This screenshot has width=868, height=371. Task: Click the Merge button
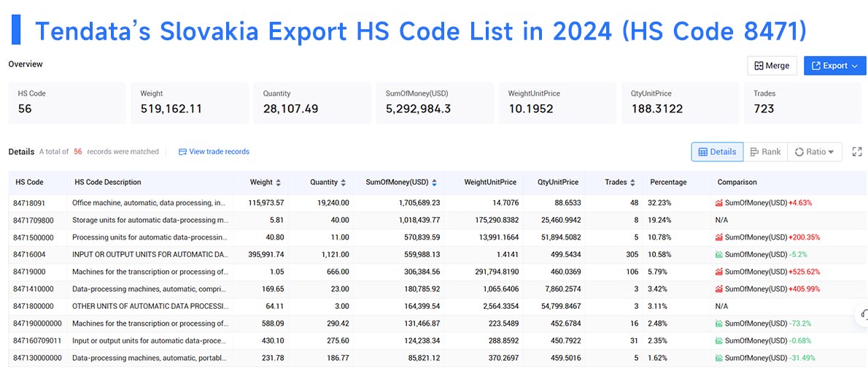pos(772,66)
